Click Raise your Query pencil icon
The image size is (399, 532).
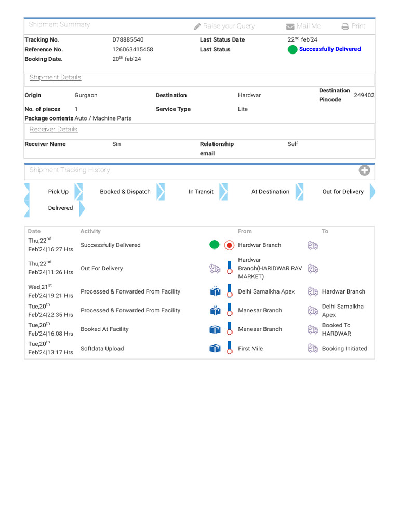click(x=197, y=26)
